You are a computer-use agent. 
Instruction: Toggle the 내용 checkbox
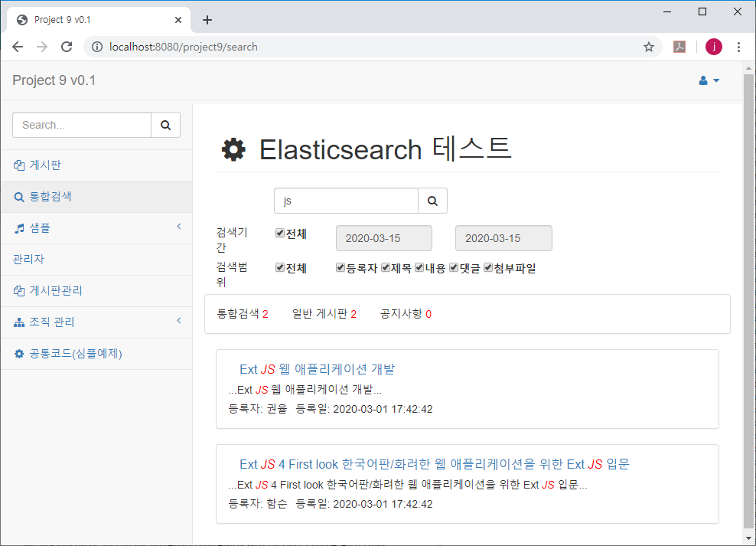(419, 267)
